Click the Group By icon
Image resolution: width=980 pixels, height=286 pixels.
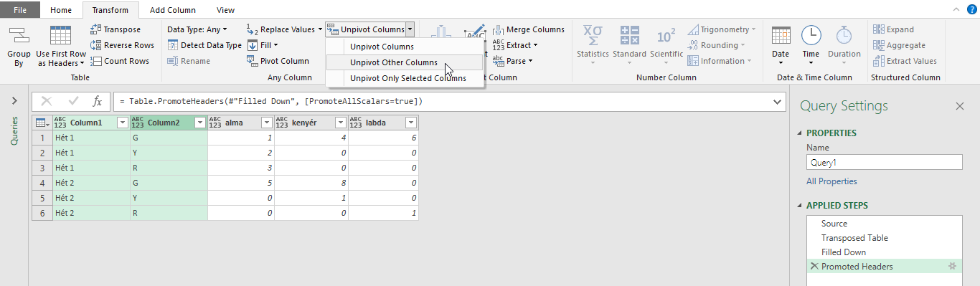19,37
